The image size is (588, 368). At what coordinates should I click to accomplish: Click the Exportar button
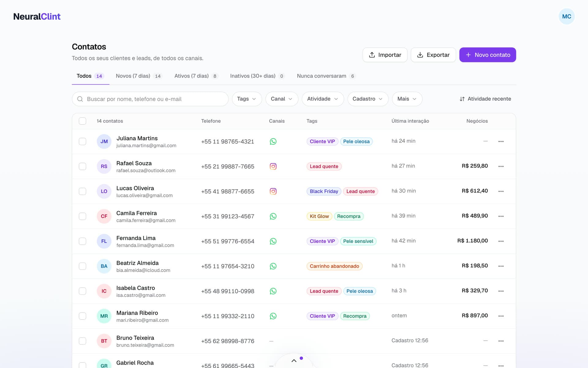point(433,55)
